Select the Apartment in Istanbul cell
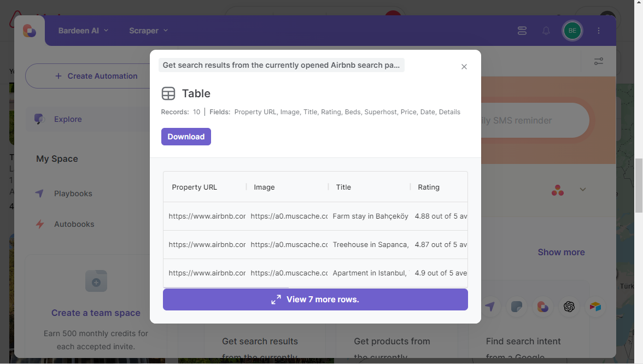643x364 pixels. [370, 273]
